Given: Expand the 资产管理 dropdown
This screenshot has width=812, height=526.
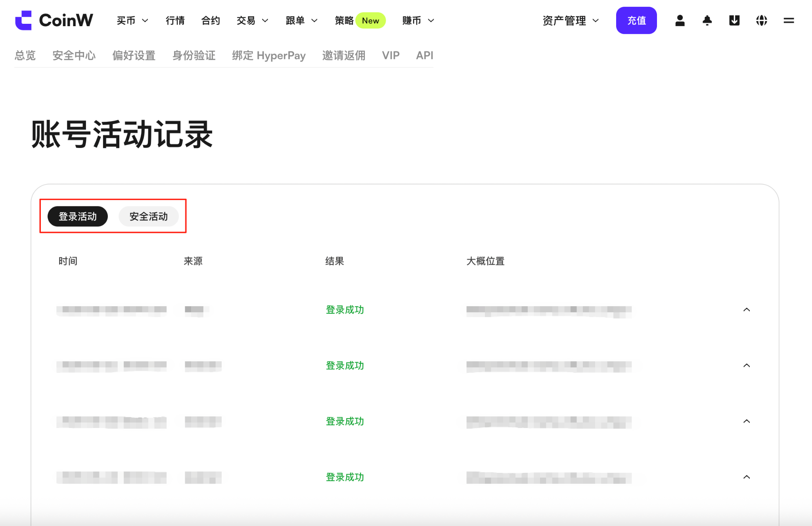Looking at the screenshot, I should (x=571, y=21).
